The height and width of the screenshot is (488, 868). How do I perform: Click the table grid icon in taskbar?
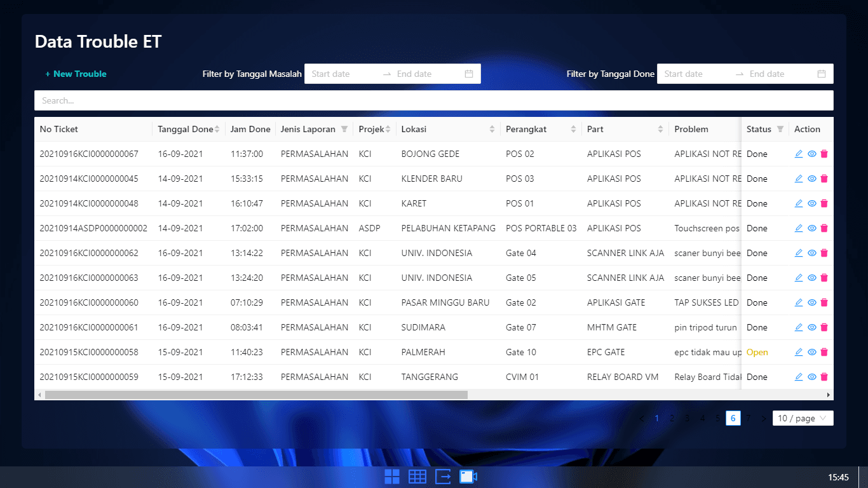pyautogui.click(x=417, y=477)
